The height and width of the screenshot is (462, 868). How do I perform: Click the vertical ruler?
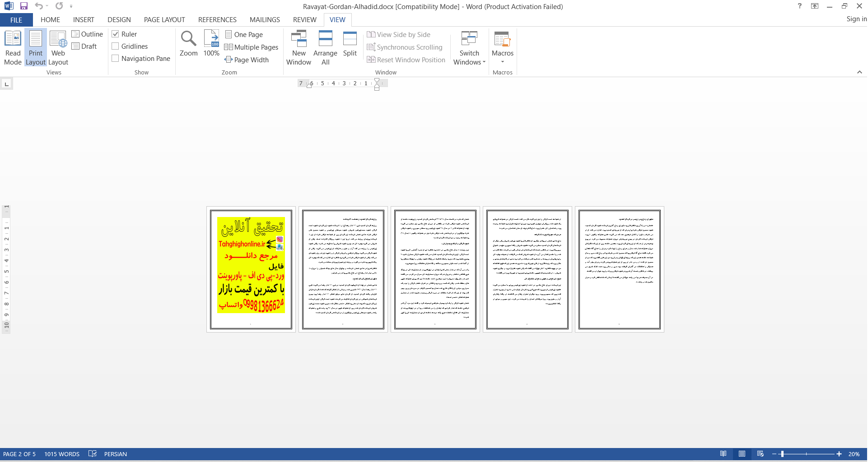coord(6,269)
